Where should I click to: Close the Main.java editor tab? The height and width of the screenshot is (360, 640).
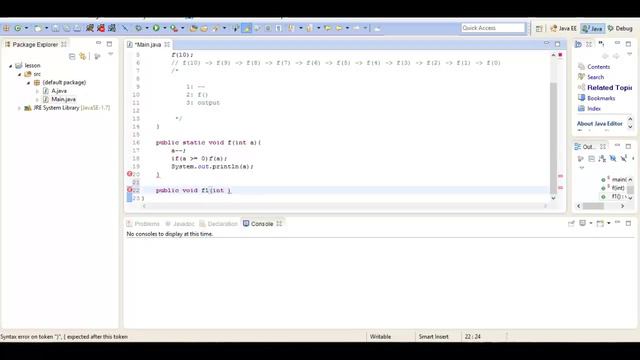point(167,44)
